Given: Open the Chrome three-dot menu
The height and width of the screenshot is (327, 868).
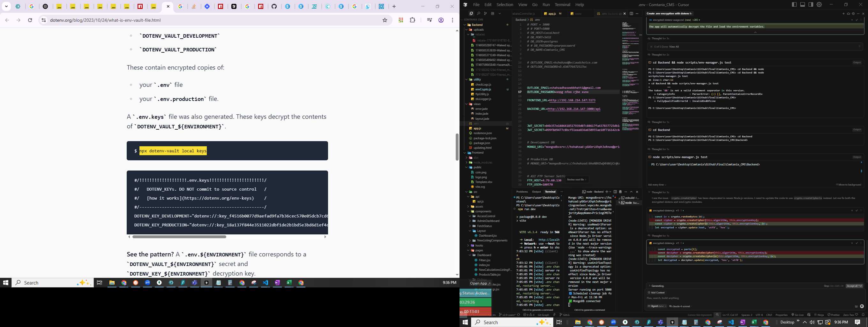Looking at the screenshot, I should pyautogui.click(x=453, y=20).
